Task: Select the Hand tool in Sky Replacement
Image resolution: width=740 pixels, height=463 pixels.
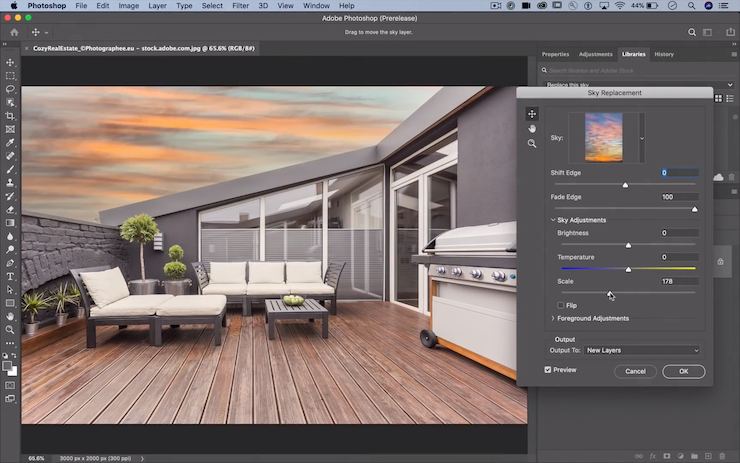Action: tap(532, 129)
